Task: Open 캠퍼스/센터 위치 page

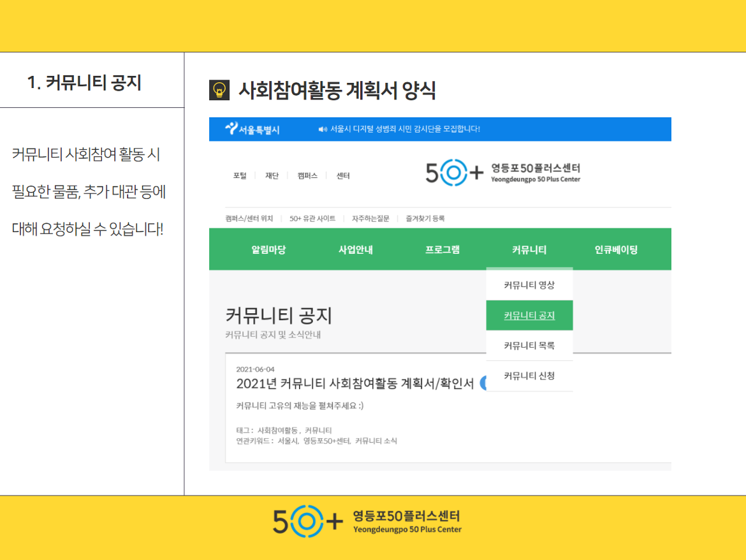Action: point(249,219)
